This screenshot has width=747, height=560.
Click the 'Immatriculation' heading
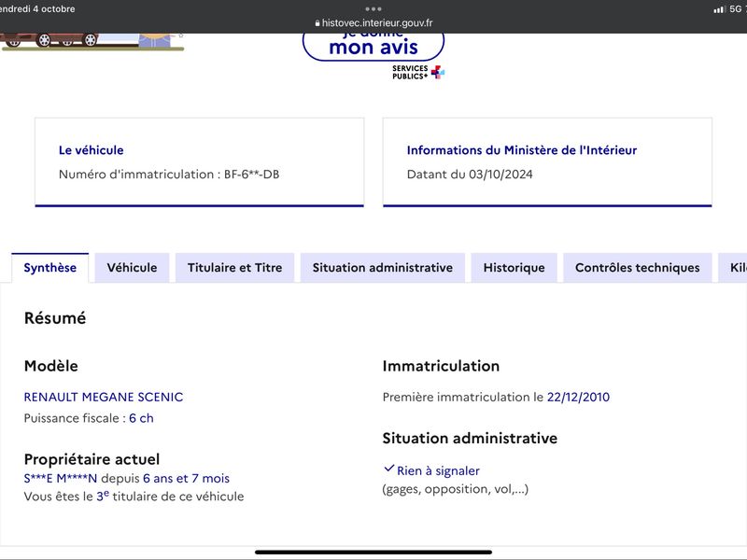(x=441, y=366)
